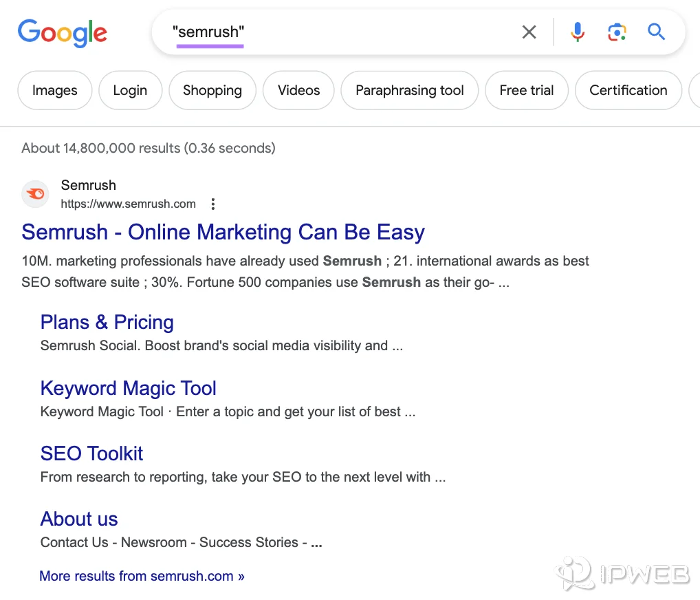Select the Images filter chip

[55, 90]
